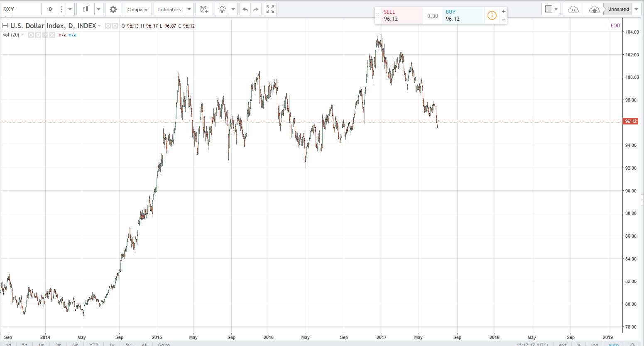This screenshot has height=346, width=644.
Task: Collapse the U.S. Dollar Index legend
Action: point(5,26)
